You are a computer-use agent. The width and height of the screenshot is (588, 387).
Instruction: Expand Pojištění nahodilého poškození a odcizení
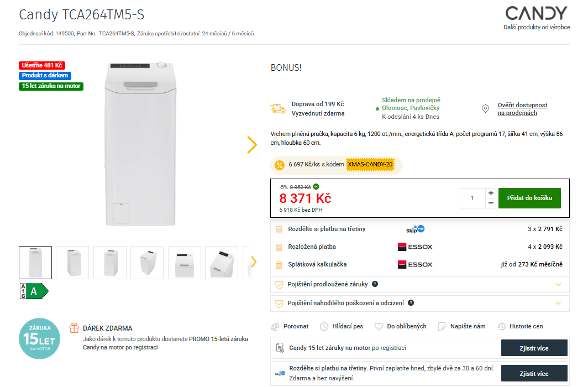point(558,304)
